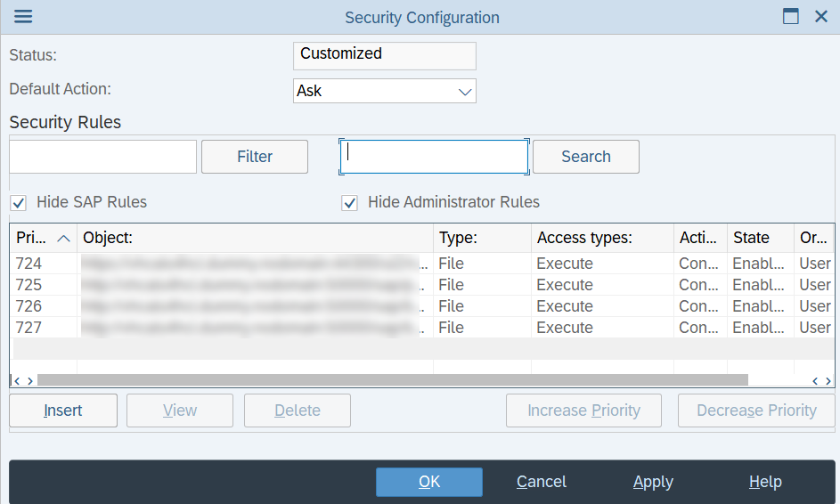Click the Priority column sort arrow

[x=63, y=239]
